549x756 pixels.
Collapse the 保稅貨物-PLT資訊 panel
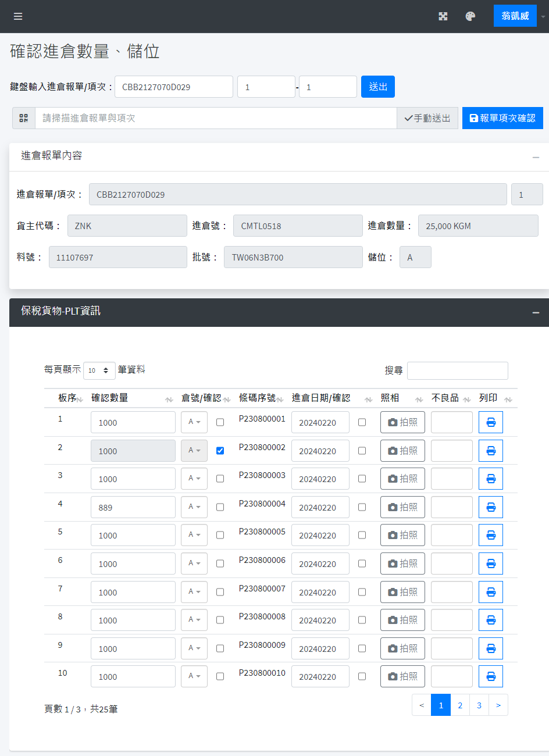pos(536,313)
